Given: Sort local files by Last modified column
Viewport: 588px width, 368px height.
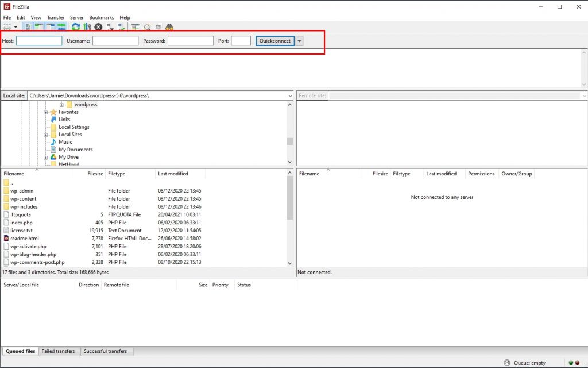Looking at the screenshot, I should tap(173, 174).
